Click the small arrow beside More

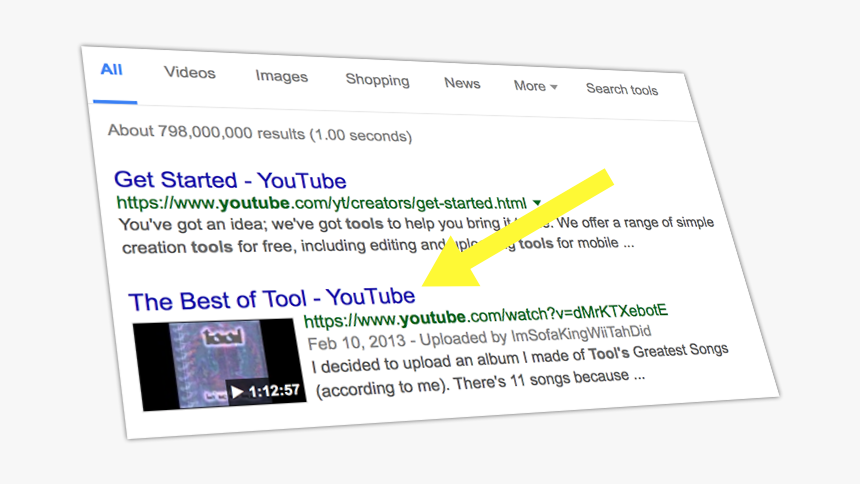tap(553, 87)
